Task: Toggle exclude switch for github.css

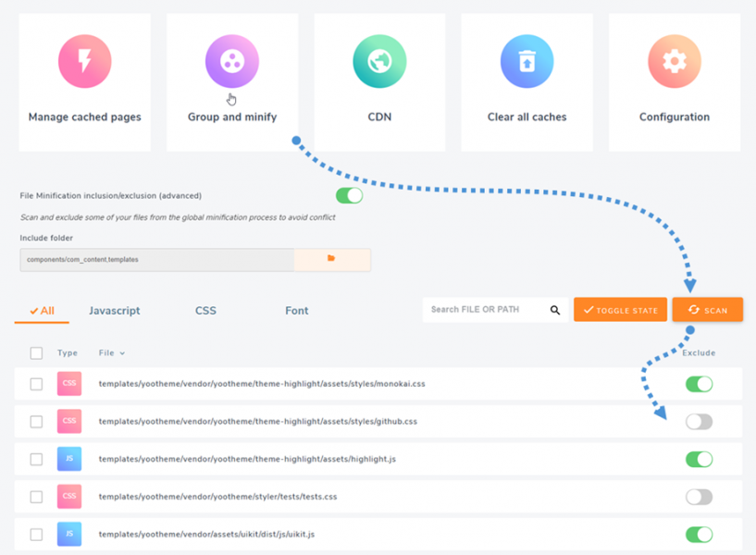Action: [699, 422]
